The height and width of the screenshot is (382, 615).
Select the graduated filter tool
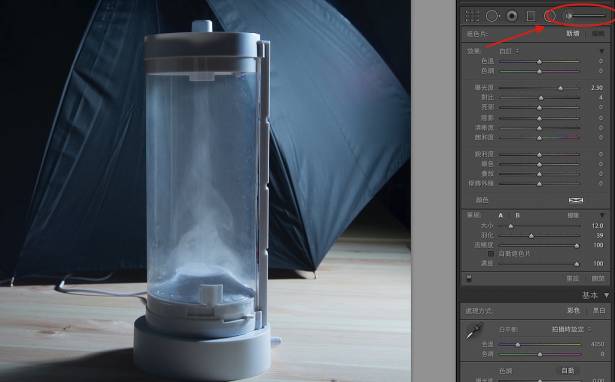pos(531,16)
